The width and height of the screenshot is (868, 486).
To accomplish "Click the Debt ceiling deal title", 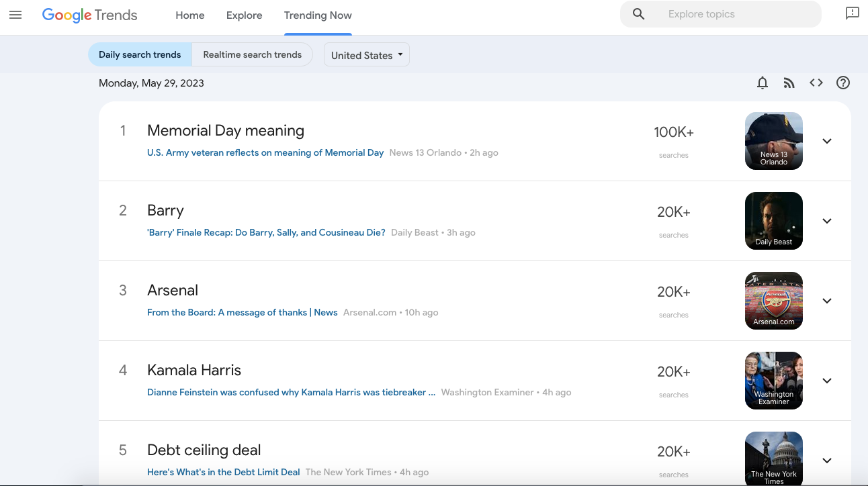I will (x=204, y=450).
